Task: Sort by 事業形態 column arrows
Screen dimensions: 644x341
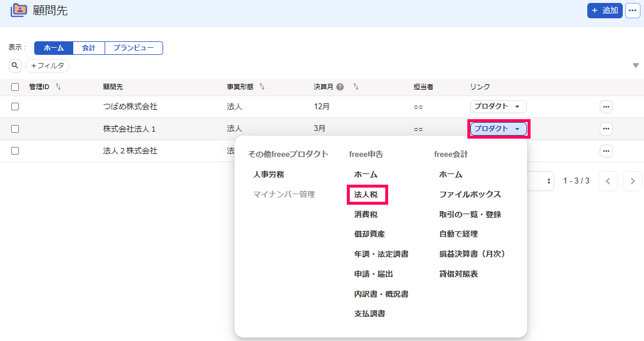Action: coord(262,87)
